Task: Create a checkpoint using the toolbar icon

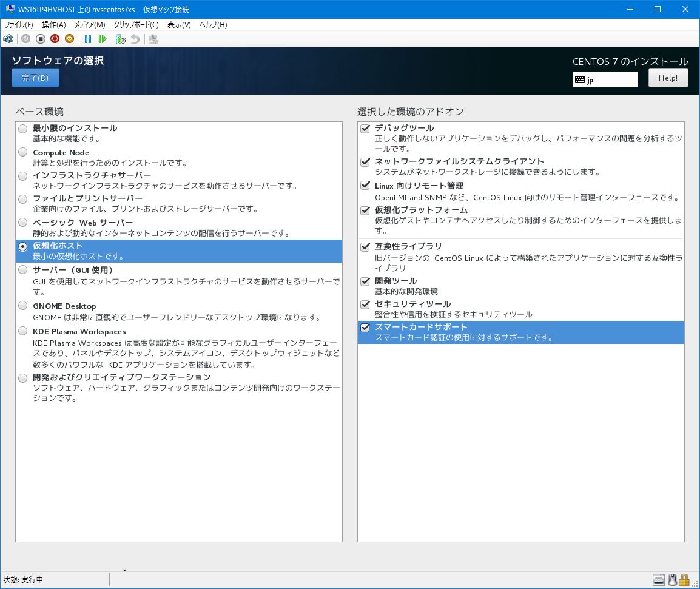Action: (x=121, y=39)
